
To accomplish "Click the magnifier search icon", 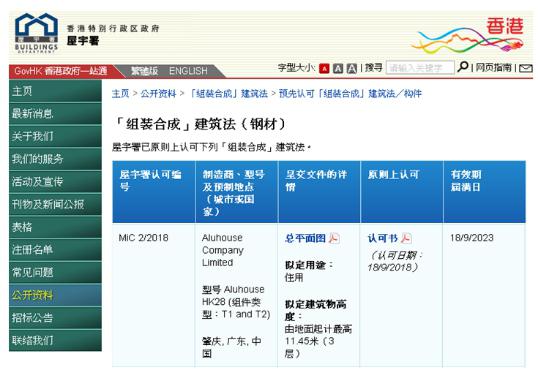I will 463,67.
